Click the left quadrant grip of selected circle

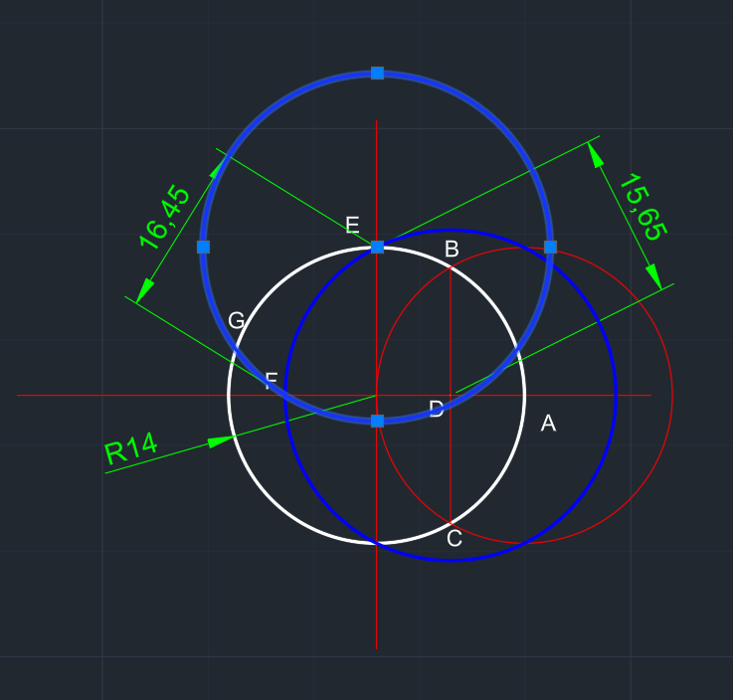pos(203,247)
